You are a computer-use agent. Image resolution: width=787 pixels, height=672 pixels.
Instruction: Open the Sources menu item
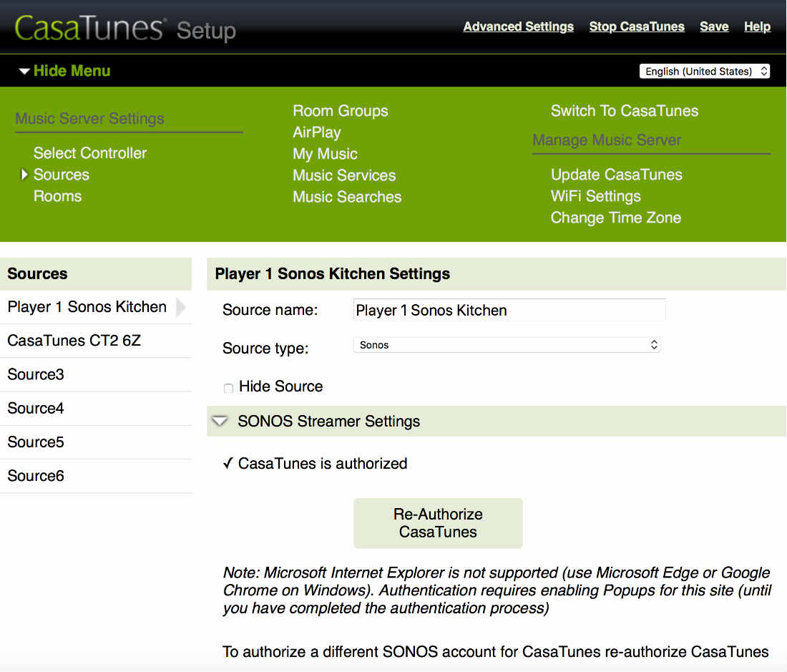[x=62, y=175]
